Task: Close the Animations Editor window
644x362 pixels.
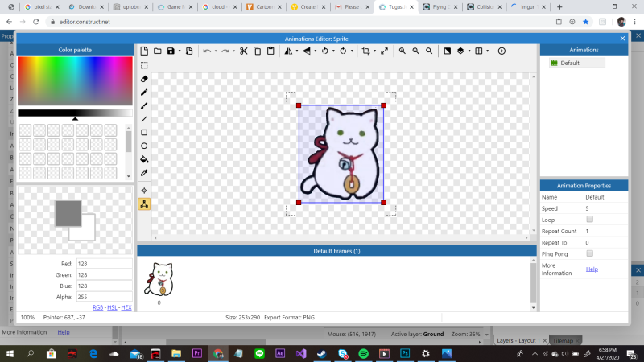Action: [622, 38]
